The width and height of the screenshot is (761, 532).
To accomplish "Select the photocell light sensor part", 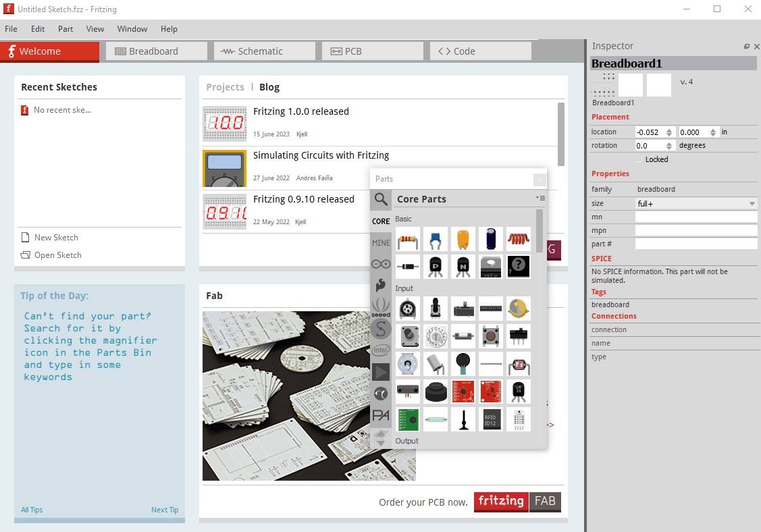I will (519, 364).
